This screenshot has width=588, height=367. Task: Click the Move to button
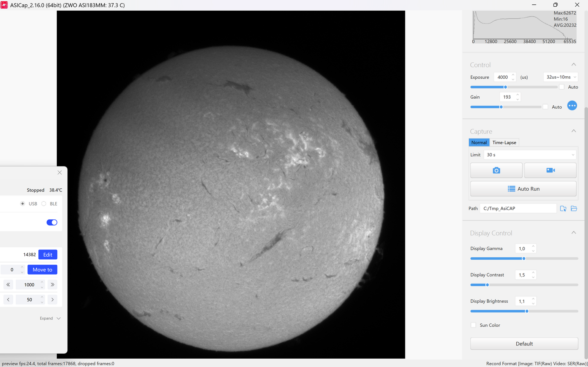(x=42, y=269)
